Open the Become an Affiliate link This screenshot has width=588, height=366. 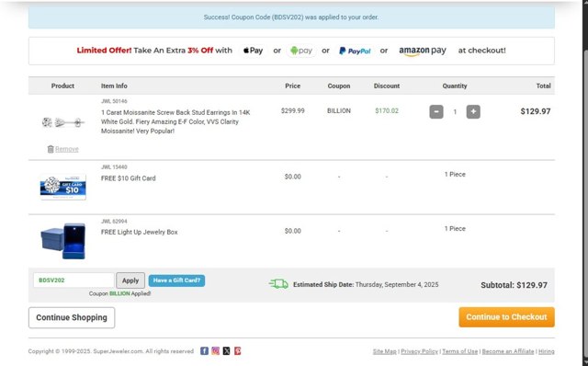pos(508,351)
